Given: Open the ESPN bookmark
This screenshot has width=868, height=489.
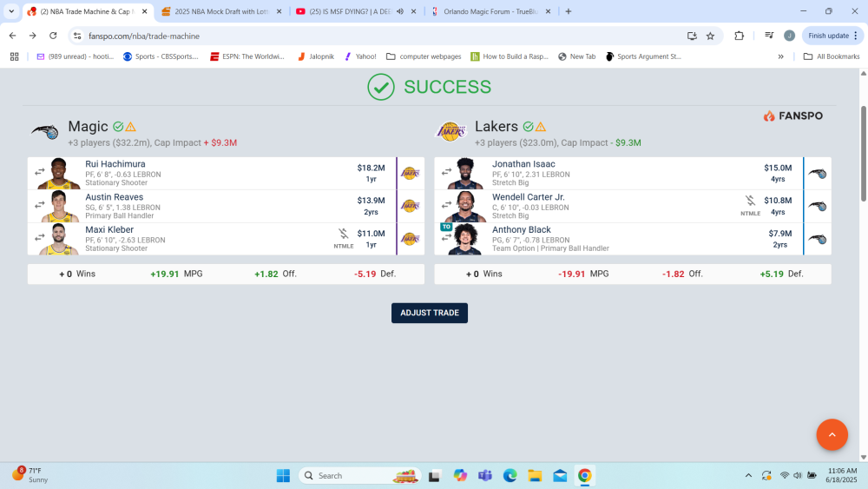Looking at the screenshot, I should click(x=247, y=56).
